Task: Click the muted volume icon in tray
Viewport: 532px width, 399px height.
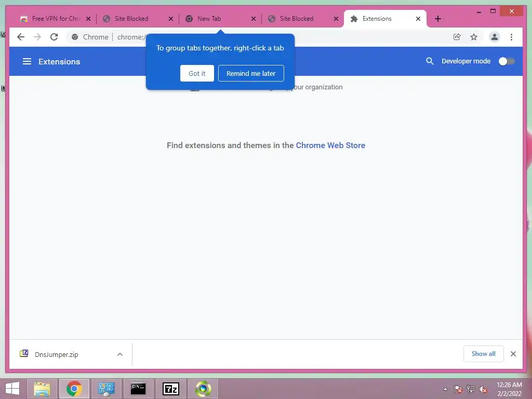Action: (x=483, y=389)
